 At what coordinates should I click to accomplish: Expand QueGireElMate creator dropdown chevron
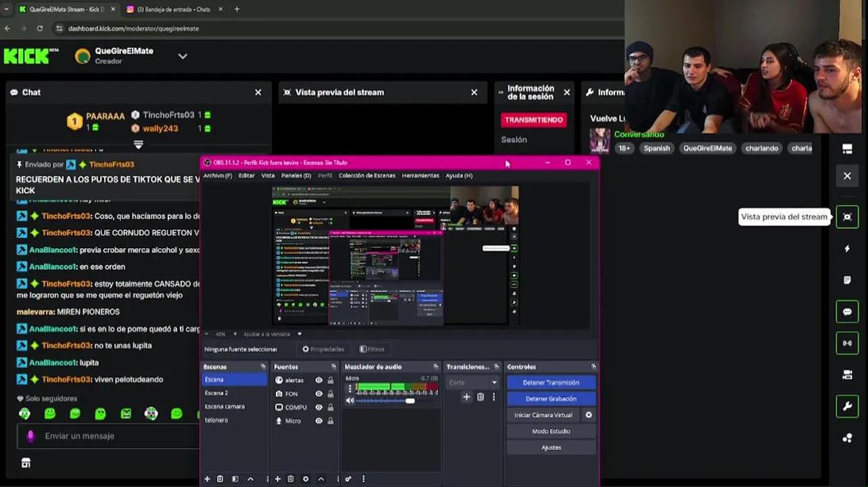[x=183, y=56]
